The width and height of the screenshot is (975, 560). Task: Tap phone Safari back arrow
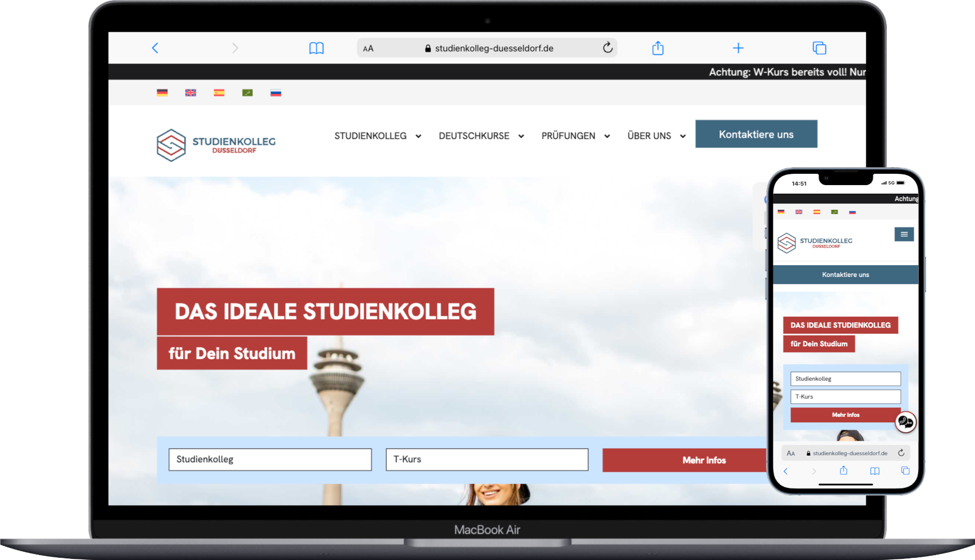(786, 471)
